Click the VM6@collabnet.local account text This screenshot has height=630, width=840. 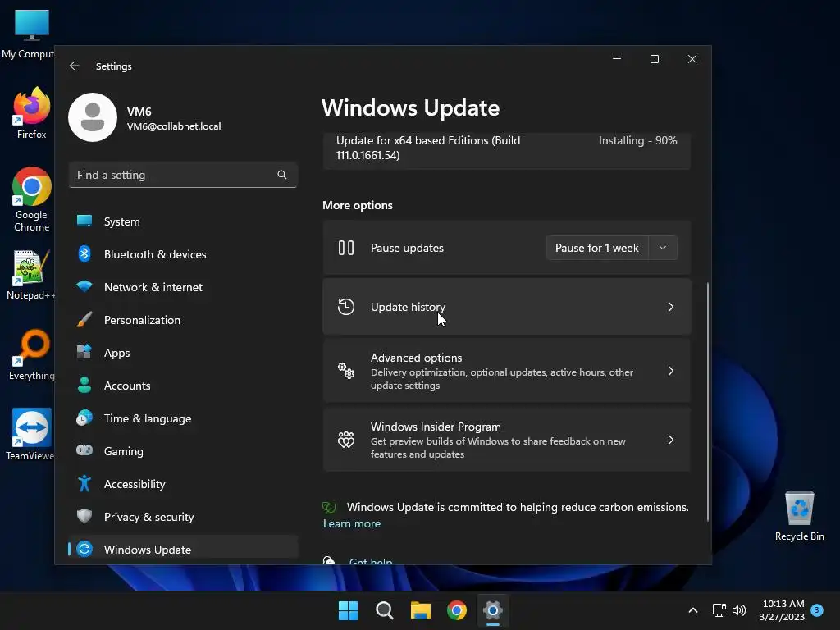pos(174,126)
